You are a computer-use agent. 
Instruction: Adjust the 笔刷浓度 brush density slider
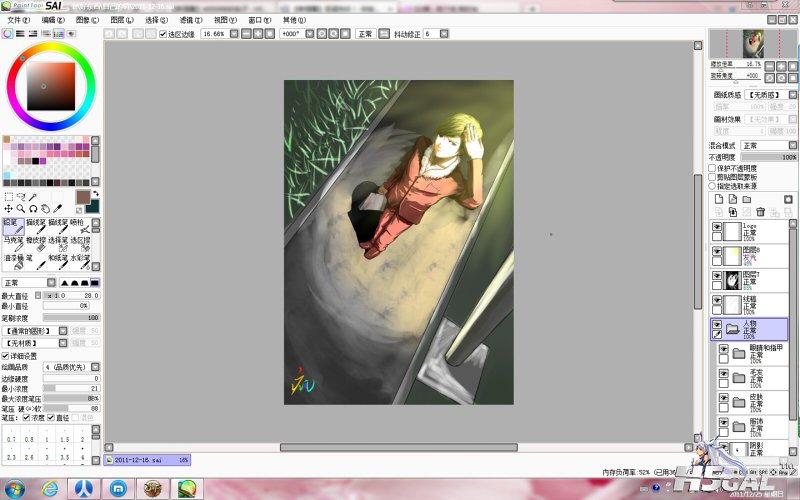71,317
